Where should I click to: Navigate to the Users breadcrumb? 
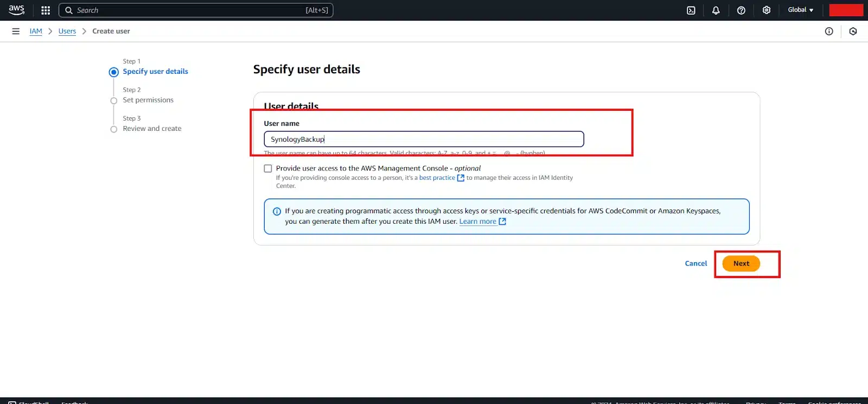pyautogui.click(x=67, y=31)
